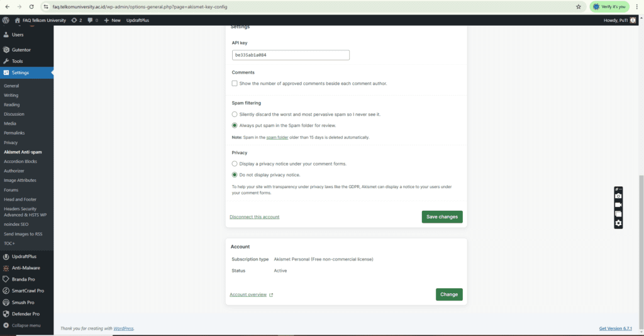Click the browser address bar URL

tap(140, 6)
